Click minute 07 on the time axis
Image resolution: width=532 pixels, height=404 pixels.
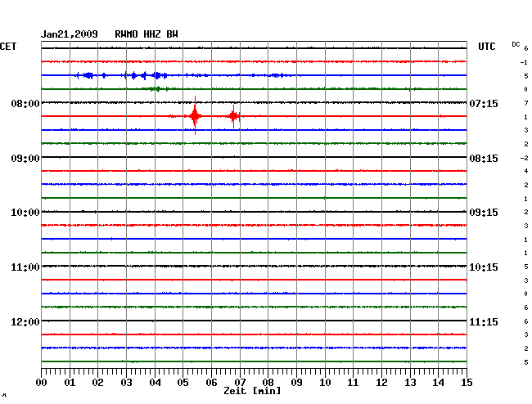click(240, 383)
